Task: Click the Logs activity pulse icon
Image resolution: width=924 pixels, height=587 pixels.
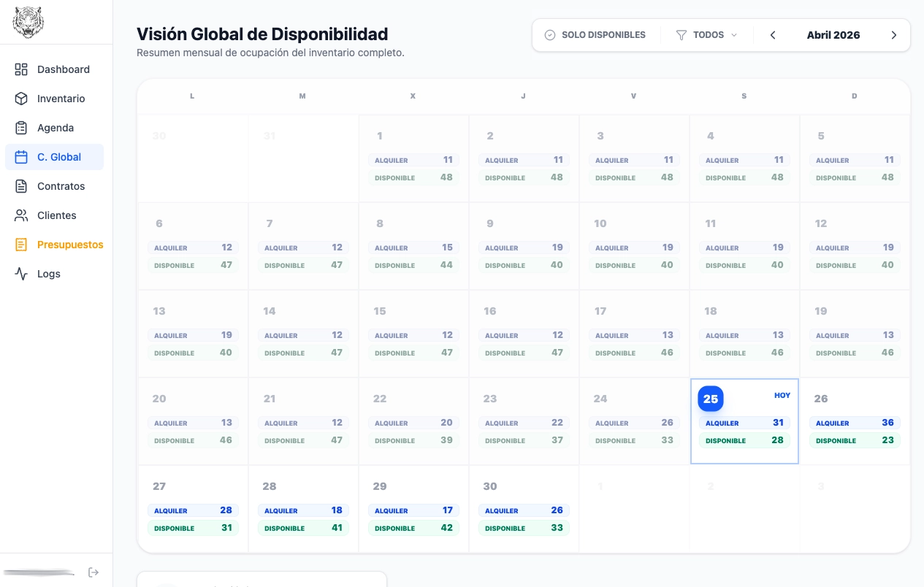Action: pyautogui.click(x=21, y=274)
